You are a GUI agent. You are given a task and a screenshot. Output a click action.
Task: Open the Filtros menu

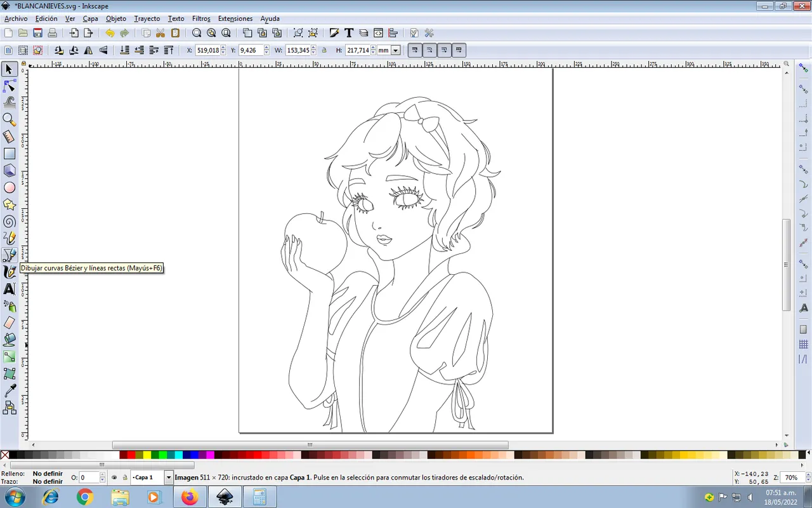click(x=201, y=18)
